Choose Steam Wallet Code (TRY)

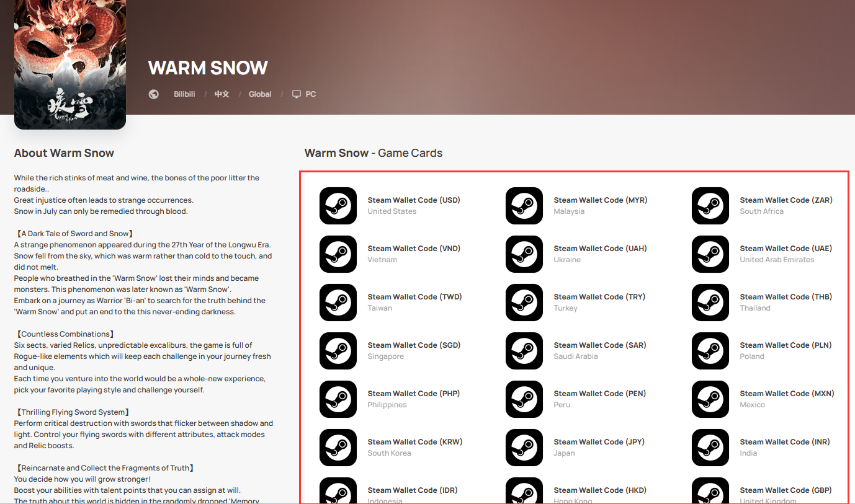599,297
